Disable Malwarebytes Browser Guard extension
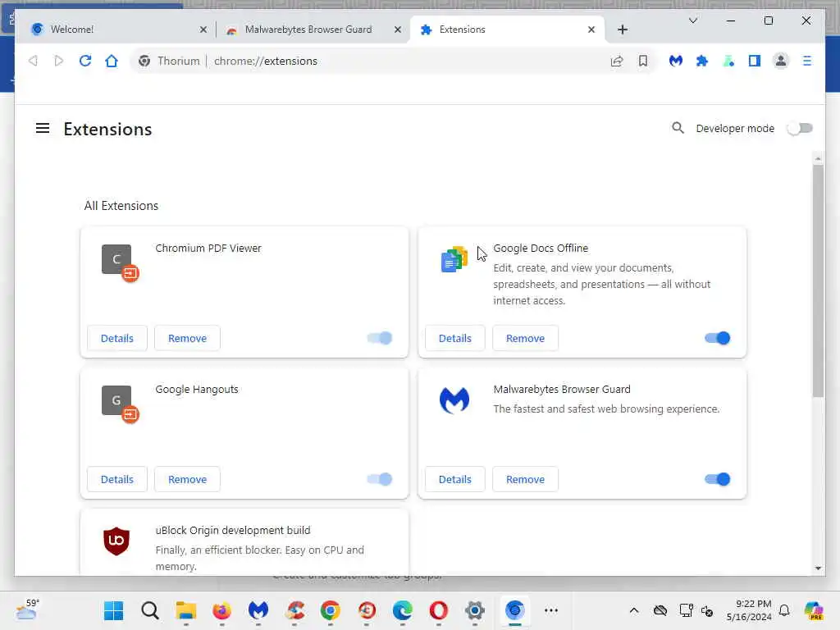 pos(717,479)
